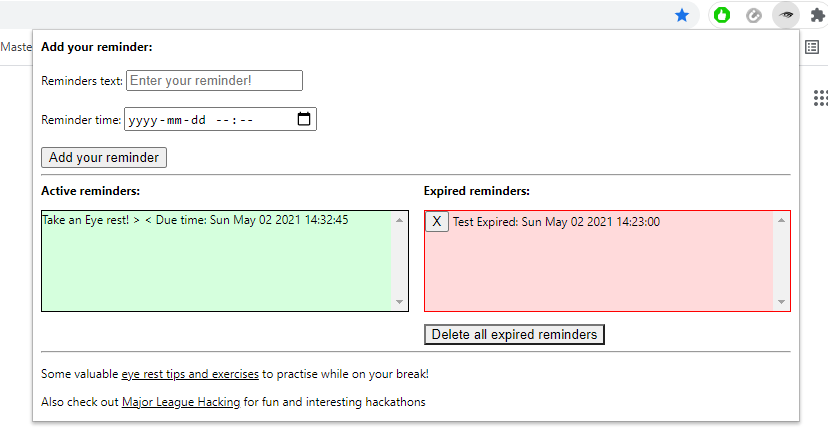Open the reading list icon
Screen dimensions: 828x443
point(812,46)
